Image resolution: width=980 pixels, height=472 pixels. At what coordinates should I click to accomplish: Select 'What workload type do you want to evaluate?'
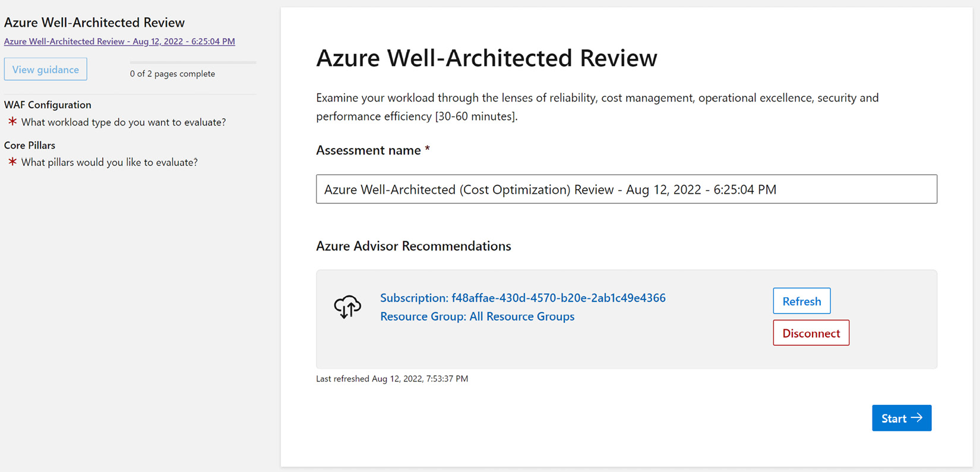point(124,122)
